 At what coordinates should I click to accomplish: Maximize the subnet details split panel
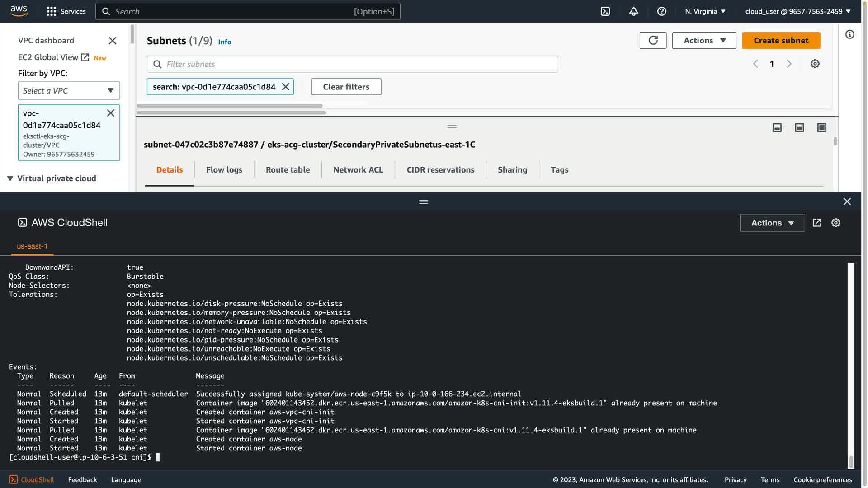coord(821,128)
